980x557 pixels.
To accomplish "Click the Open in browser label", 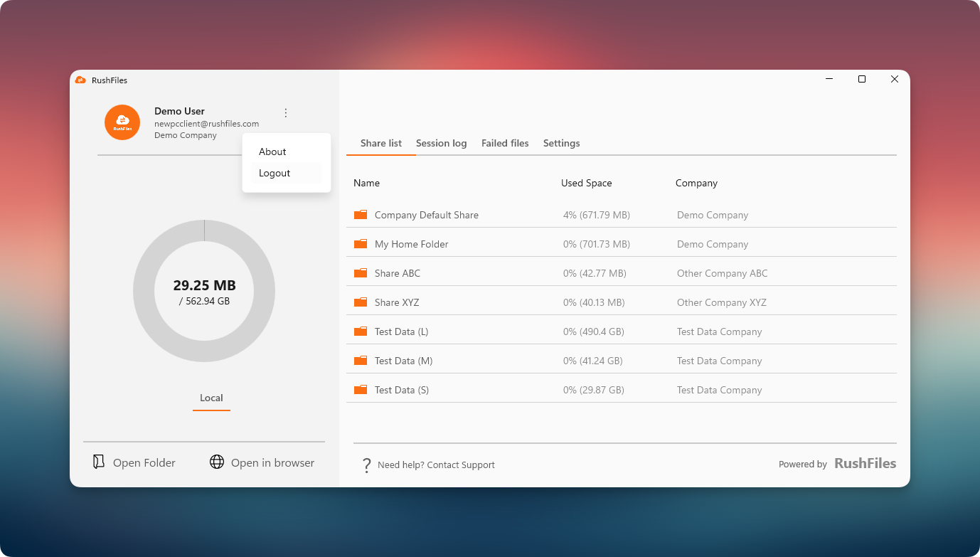I will (272, 462).
